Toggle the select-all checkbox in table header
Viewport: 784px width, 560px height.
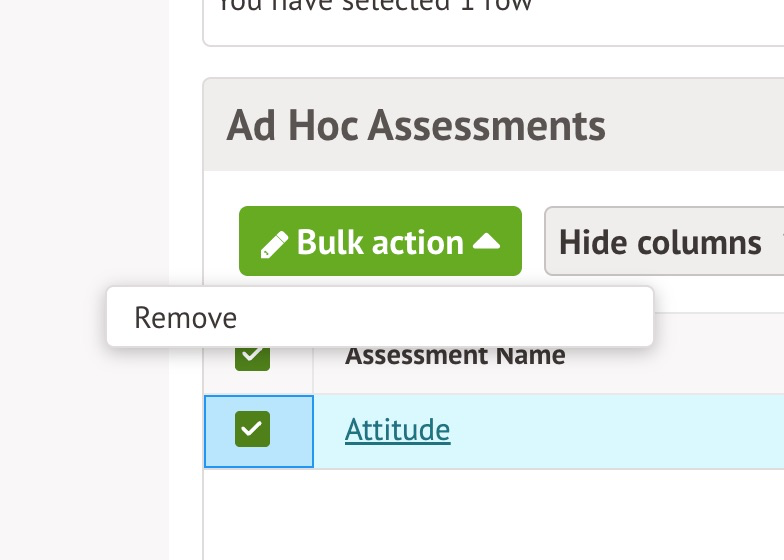(252, 354)
